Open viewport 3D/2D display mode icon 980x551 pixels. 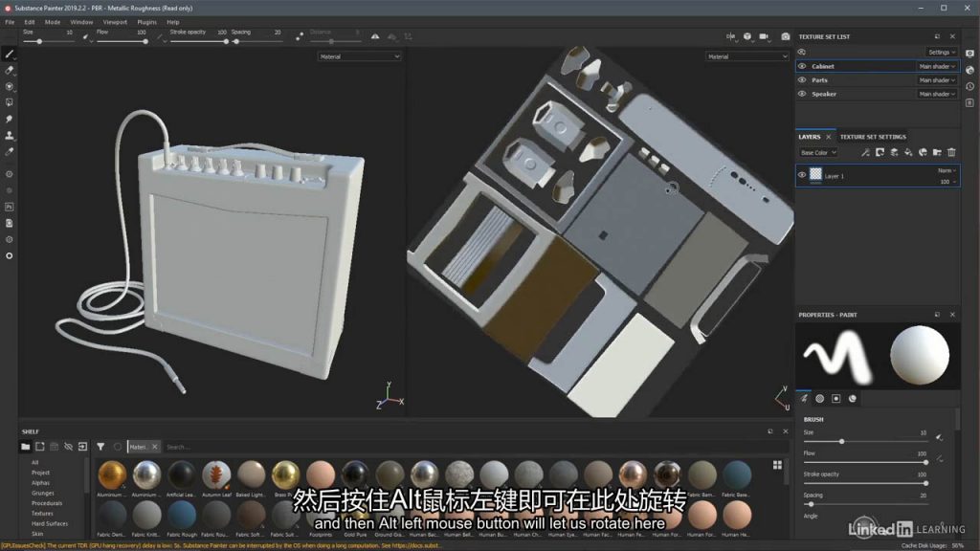730,37
